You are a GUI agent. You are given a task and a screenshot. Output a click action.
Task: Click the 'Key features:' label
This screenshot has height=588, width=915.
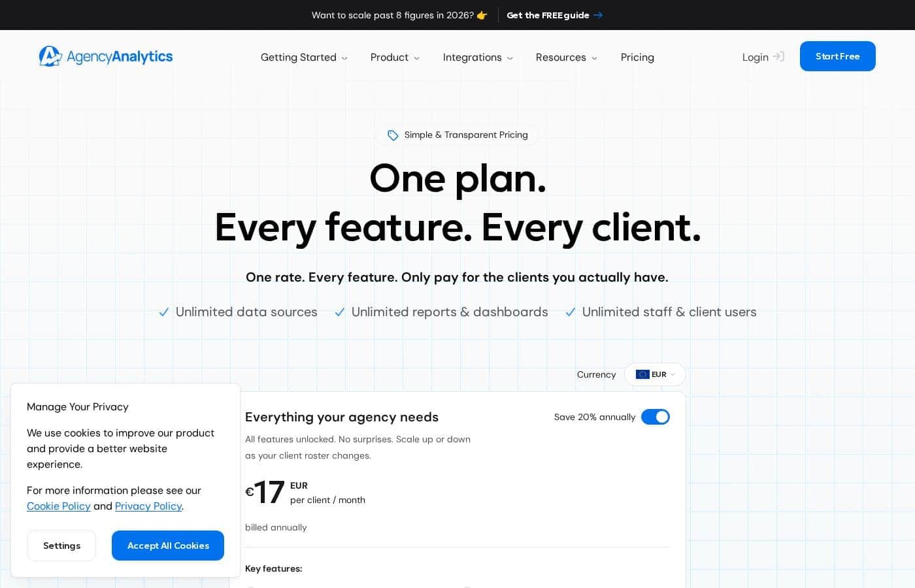tap(274, 568)
